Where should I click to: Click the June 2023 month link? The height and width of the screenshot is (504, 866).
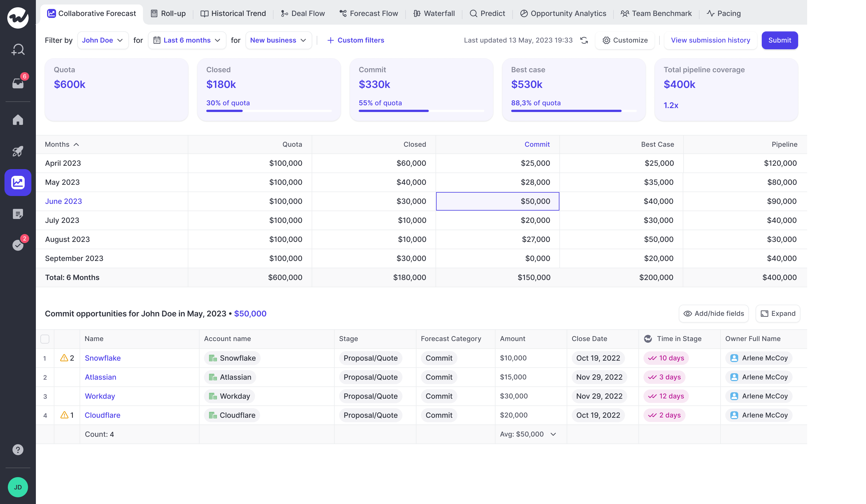tap(64, 201)
